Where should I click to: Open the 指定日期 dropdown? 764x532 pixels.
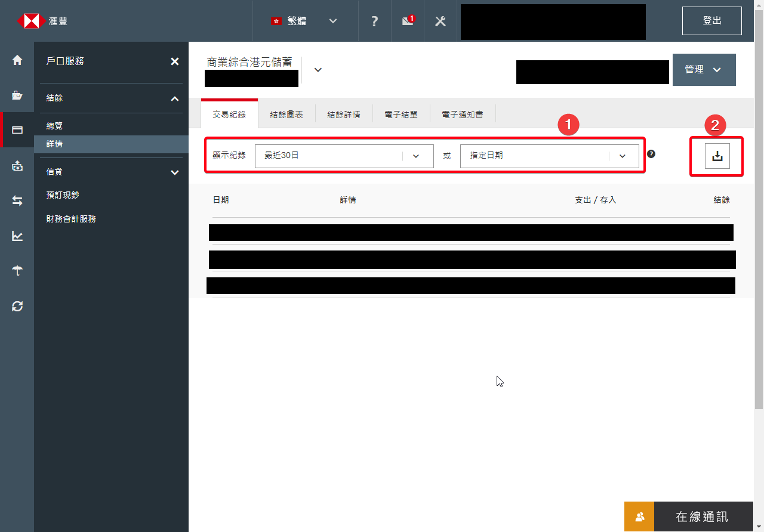(549, 156)
